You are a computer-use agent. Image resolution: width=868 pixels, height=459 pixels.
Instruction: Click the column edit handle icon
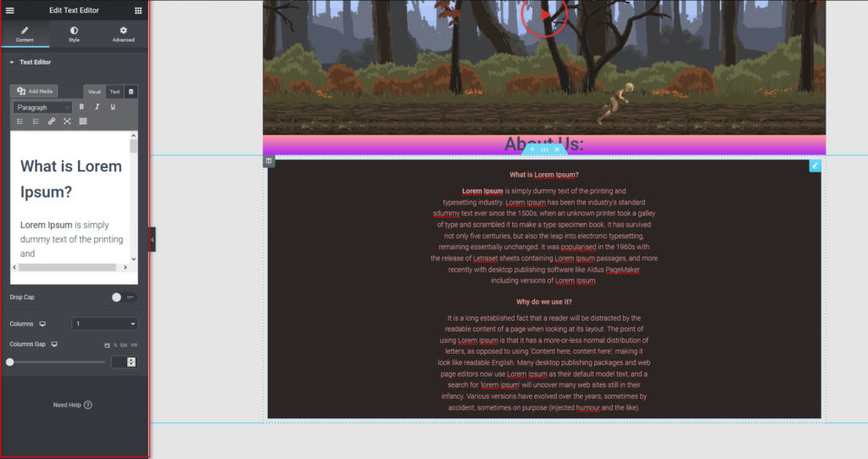[x=269, y=161]
